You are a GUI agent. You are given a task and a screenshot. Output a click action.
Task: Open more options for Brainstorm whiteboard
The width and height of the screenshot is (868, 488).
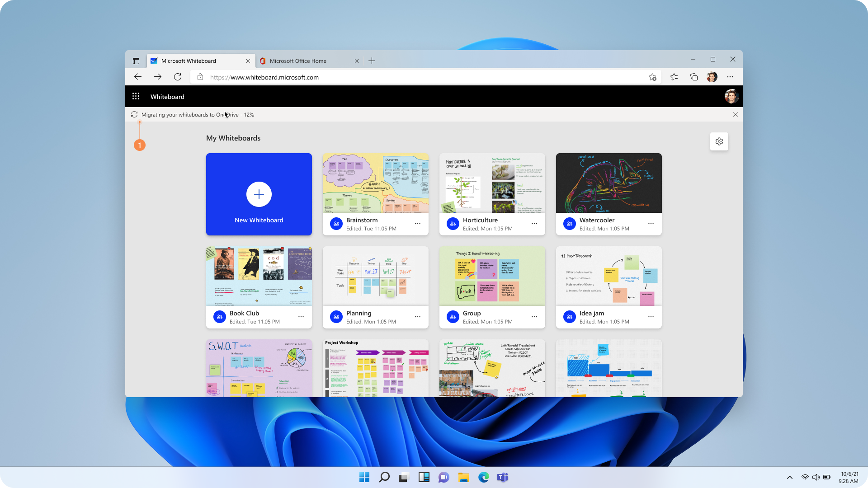pyautogui.click(x=417, y=224)
